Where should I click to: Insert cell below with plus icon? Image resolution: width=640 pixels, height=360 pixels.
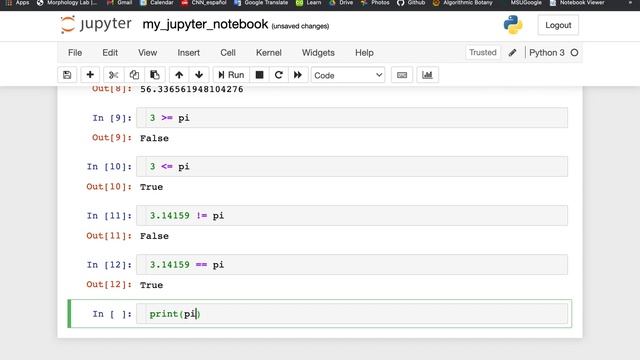[90, 75]
